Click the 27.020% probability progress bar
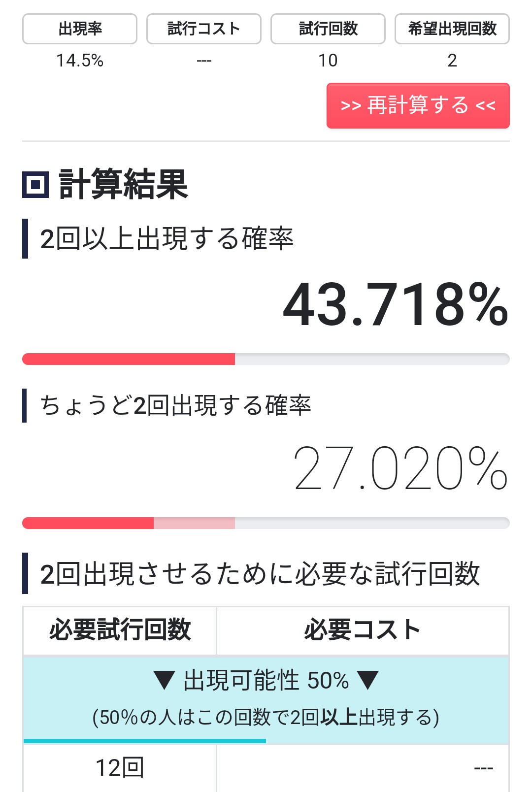Screen dimensions: 532x792 click(x=266, y=523)
